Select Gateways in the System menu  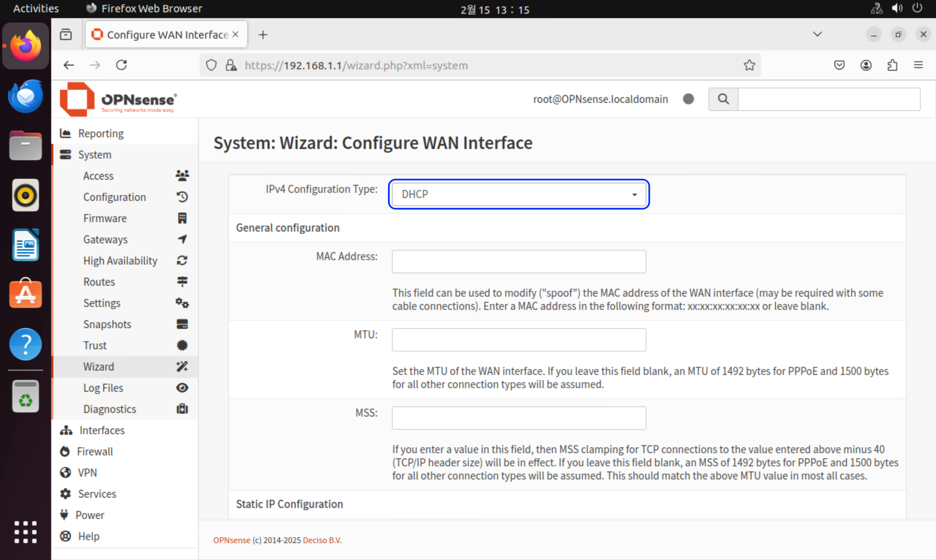pos(105,239)
